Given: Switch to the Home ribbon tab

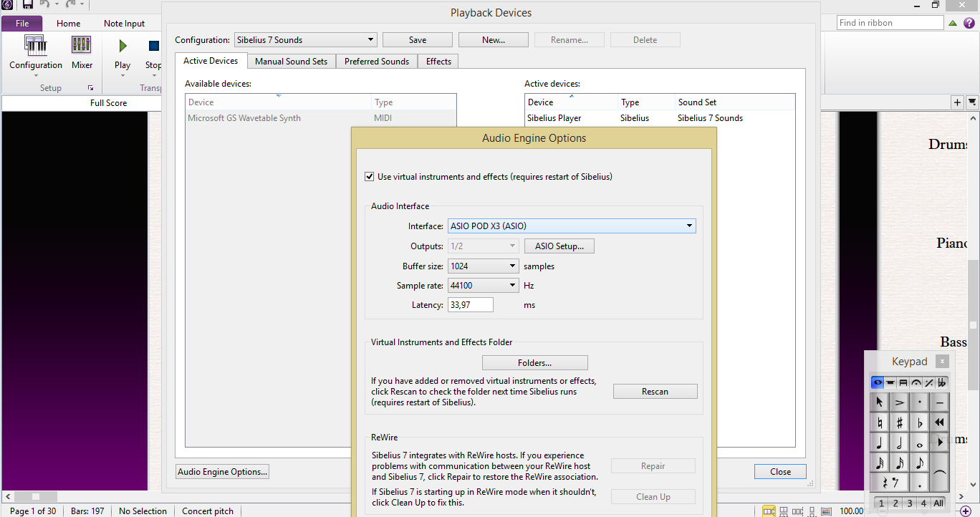Looking at the screenshot, I should coord(69,23).
